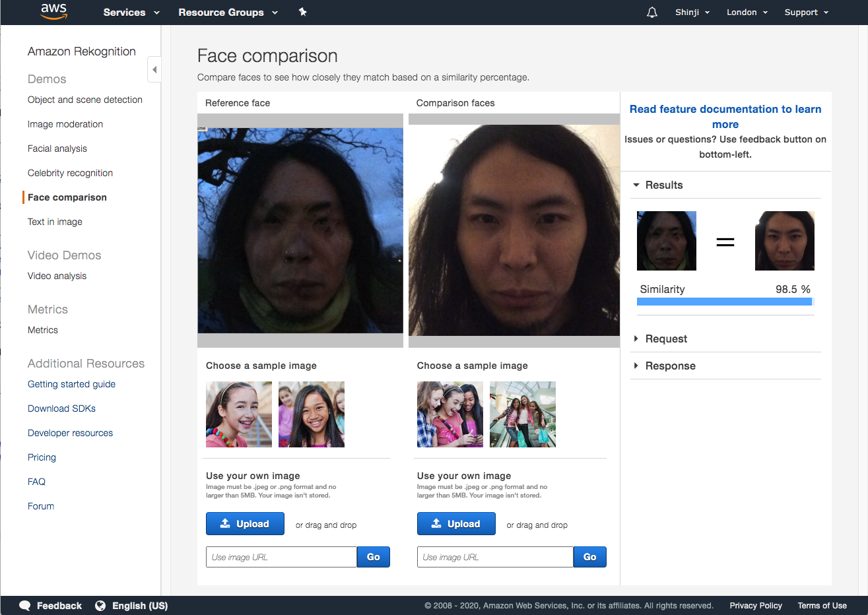This screenshot has width=868, height=615.
Task: Change language from English (US)
Action: tap(131, 606)
